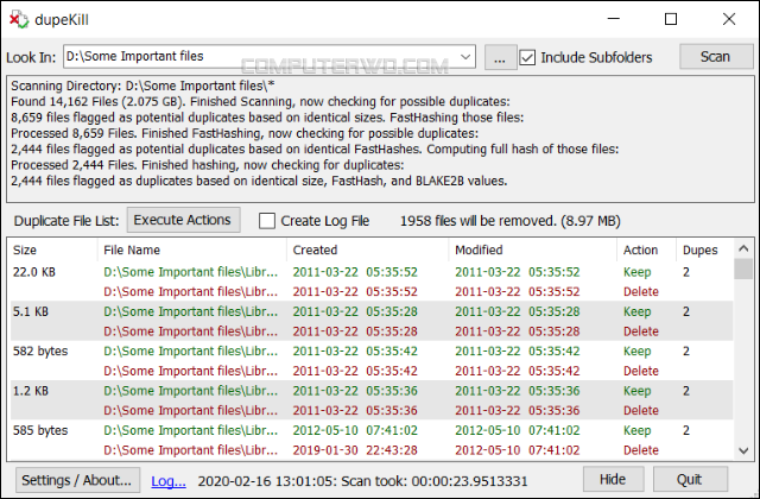The height and width of the screenshot is (499, 760).
Task: Open folder browse dialog with the ... button
Action: 500,57
